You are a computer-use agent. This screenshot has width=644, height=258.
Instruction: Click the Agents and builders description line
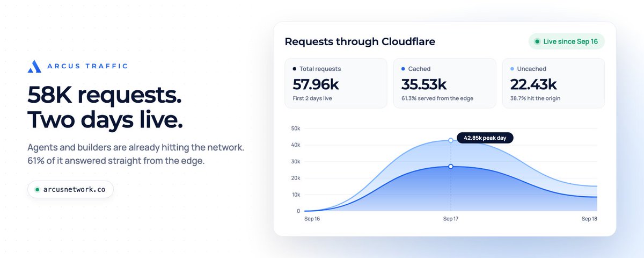[x=136, y=147]
